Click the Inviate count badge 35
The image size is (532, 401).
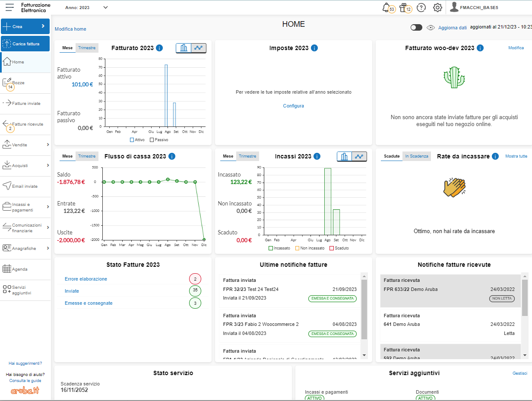point(195,291)
